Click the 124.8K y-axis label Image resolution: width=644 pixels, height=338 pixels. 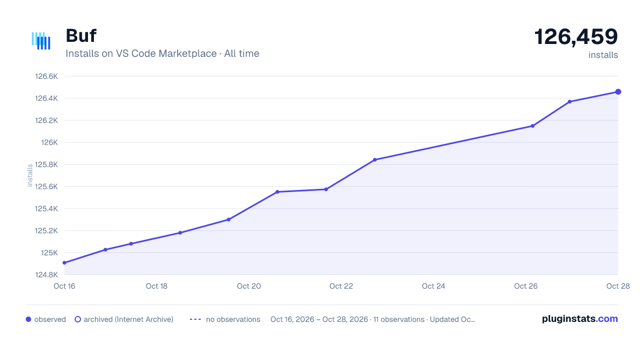46,275
